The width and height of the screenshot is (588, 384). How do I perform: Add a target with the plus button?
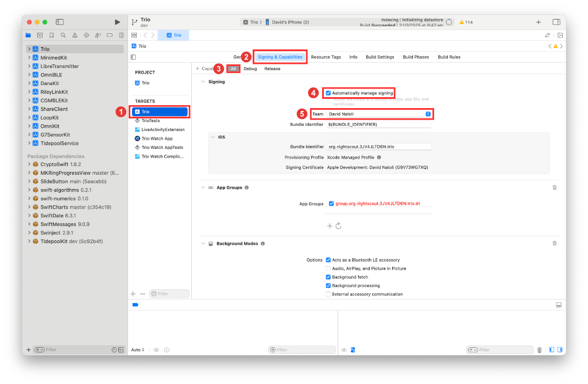click(x=133, y=294)
